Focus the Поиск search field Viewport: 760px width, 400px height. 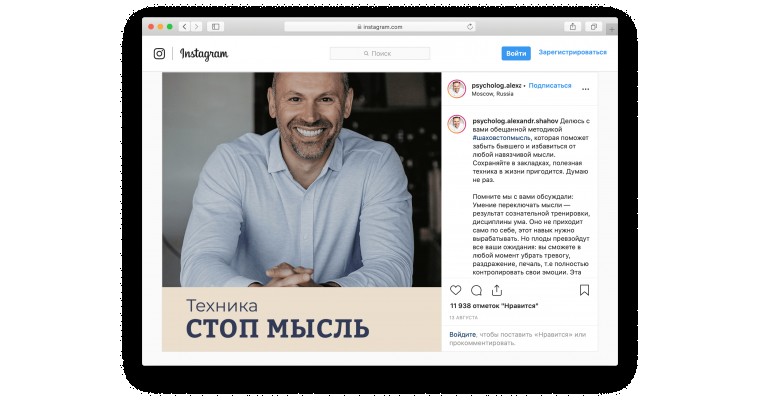(x=380, y=53)
